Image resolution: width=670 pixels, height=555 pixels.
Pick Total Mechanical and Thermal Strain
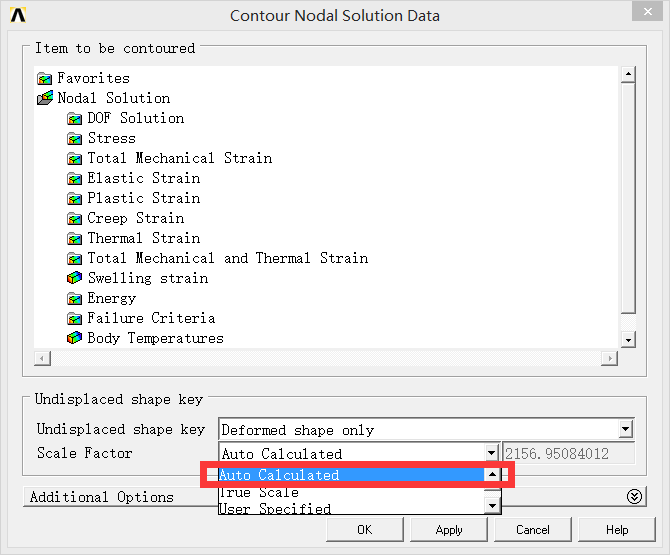click(228, 258)
